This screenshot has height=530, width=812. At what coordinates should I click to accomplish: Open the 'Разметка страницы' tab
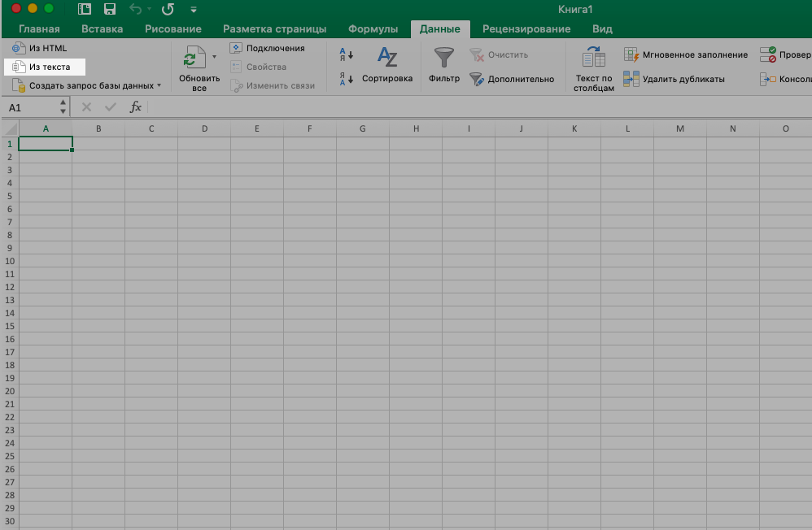tap(274, 29)
